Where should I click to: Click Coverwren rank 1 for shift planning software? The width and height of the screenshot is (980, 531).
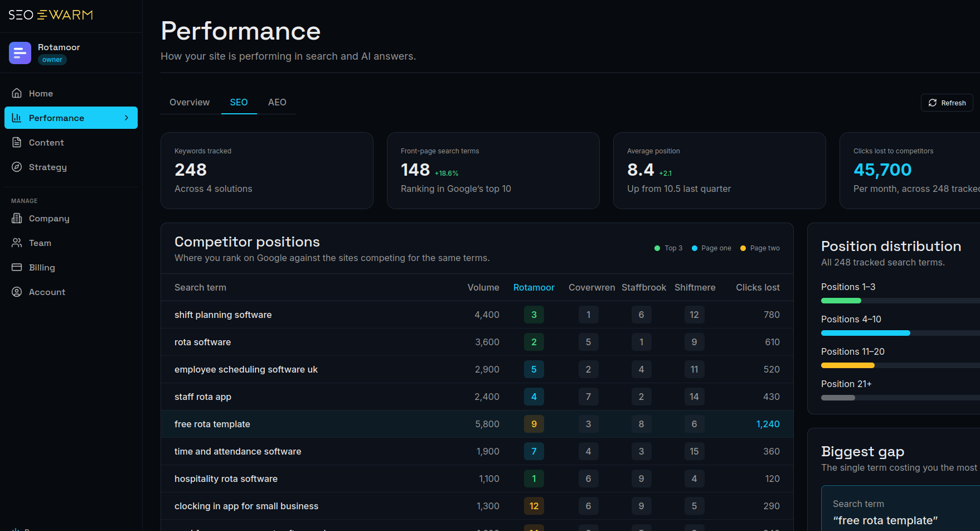coord(589,315)
